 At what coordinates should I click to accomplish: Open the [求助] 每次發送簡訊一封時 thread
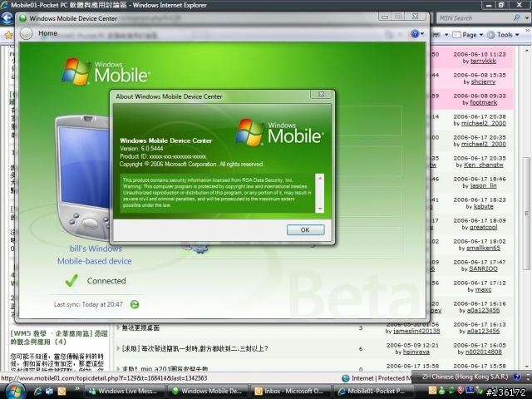(x=195, y=348)
